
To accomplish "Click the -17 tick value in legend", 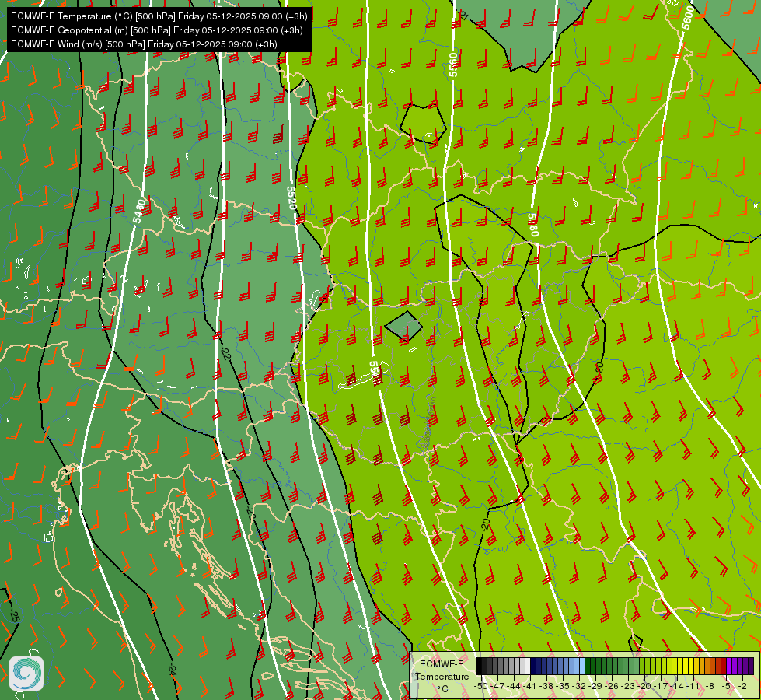I will click(661, 686).
